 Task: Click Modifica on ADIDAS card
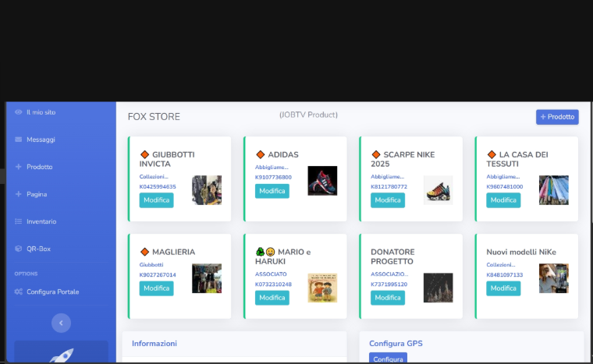272,191
